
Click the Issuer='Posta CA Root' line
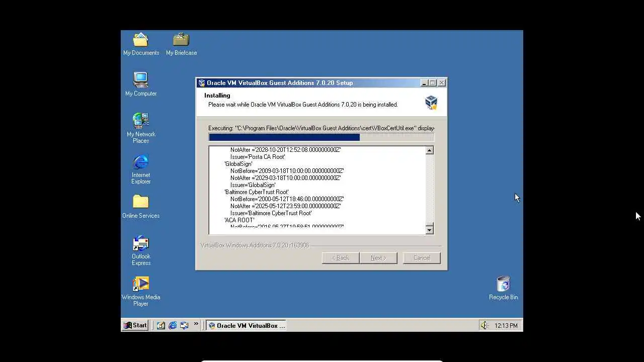click(x=258, y=157)
